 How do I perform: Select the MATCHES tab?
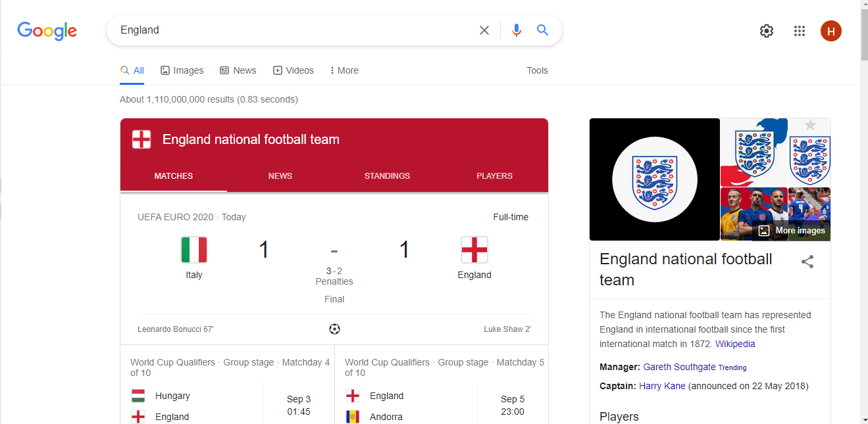[174, 176]
